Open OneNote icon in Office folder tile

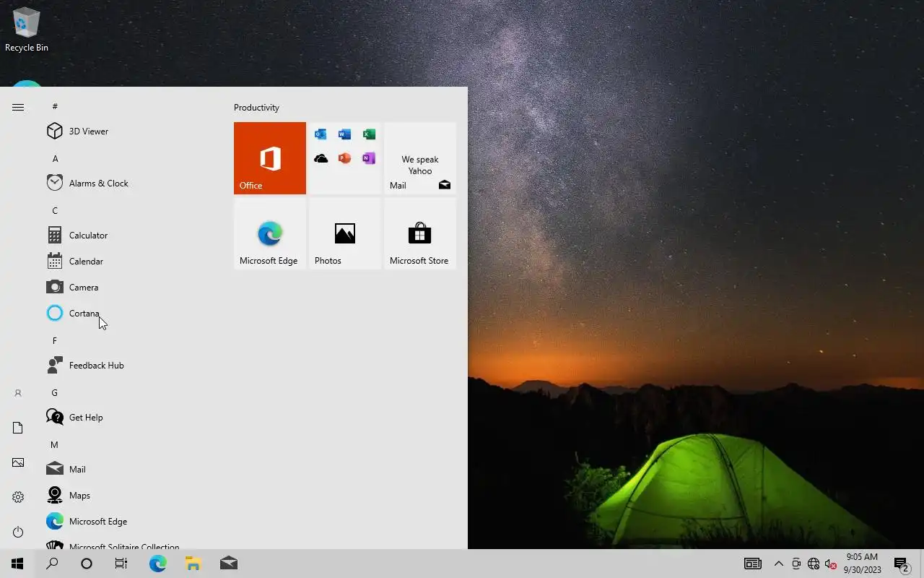(x=369, y=158)
